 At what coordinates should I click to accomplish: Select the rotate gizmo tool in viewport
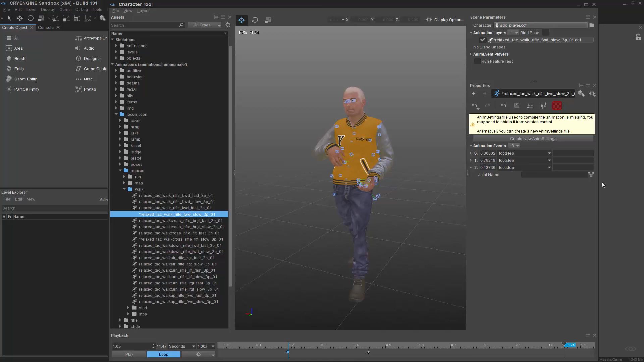[255, 20]
